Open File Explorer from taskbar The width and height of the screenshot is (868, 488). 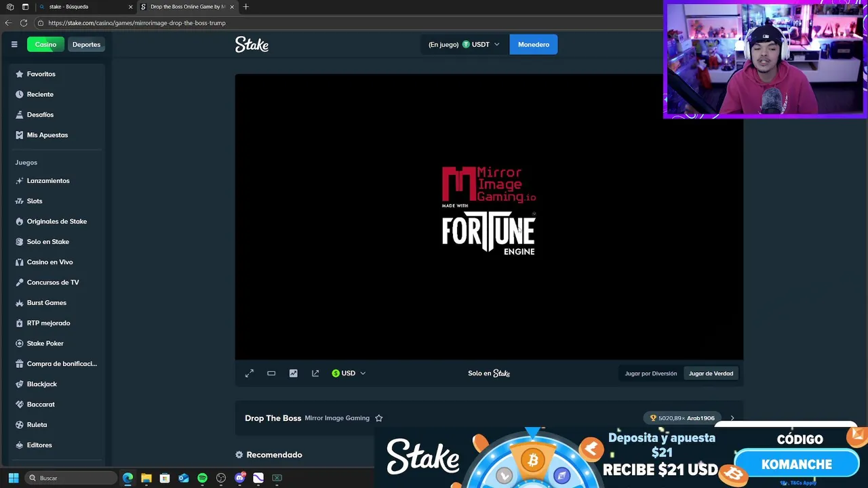click(x=146, y=478)
